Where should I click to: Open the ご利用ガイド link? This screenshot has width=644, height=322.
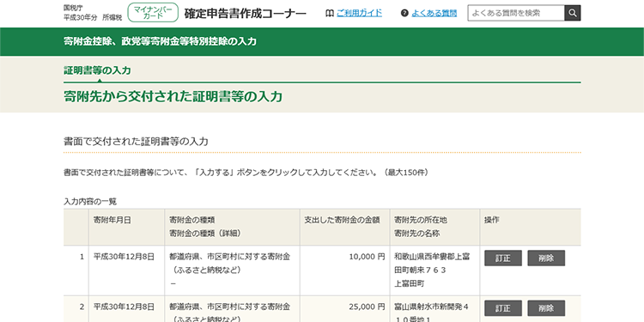click(359, 13)
